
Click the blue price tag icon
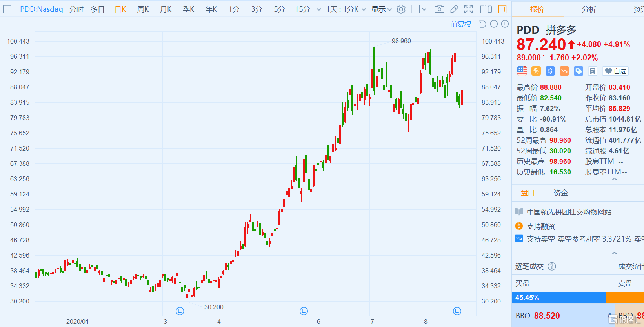point(579,71)
